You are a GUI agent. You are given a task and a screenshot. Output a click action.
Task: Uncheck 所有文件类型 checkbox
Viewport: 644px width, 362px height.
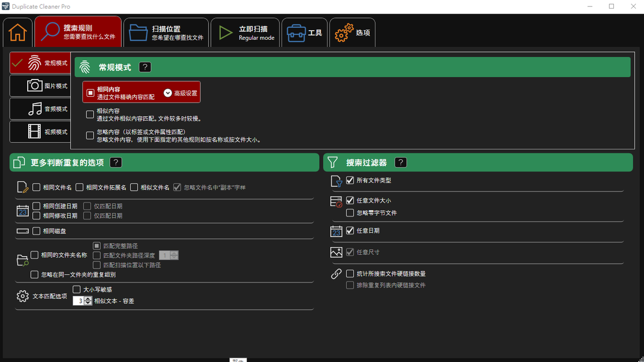click(x=350, y=180)
